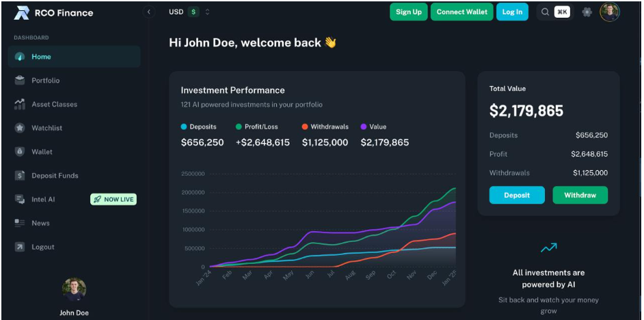Click the John Doe name in sidebar
This screenshot has height=320, width=644.
click(x=74, y=313)
